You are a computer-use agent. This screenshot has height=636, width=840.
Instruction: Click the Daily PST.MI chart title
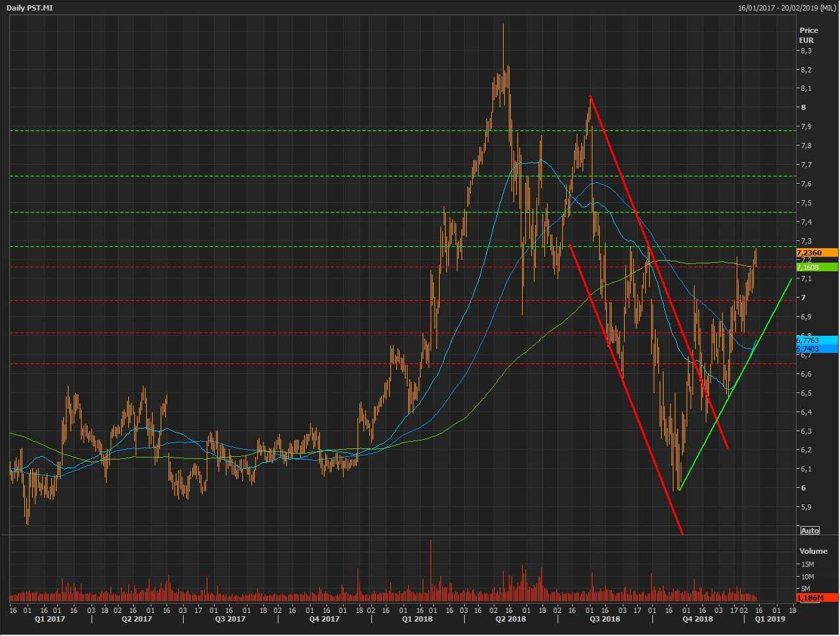point(30,8)
